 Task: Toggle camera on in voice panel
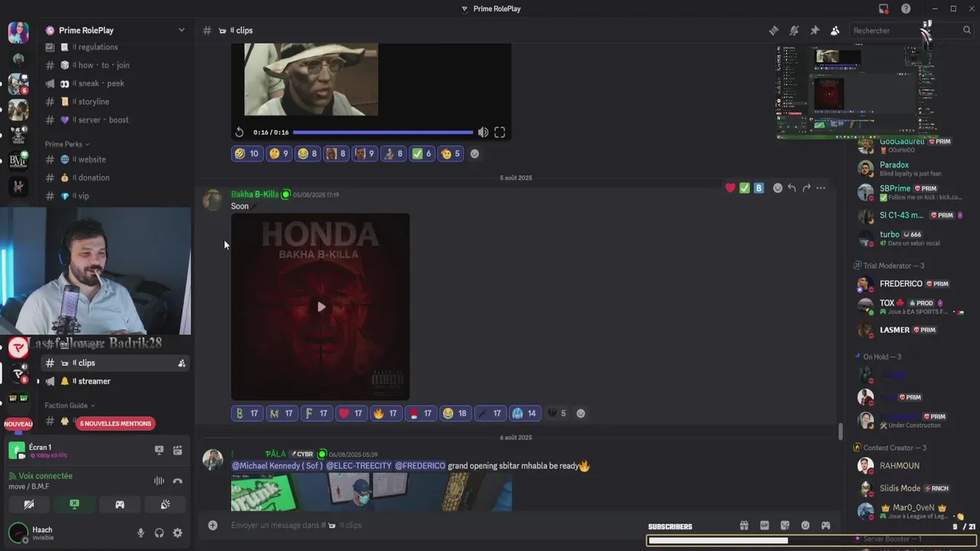point(29,504)
